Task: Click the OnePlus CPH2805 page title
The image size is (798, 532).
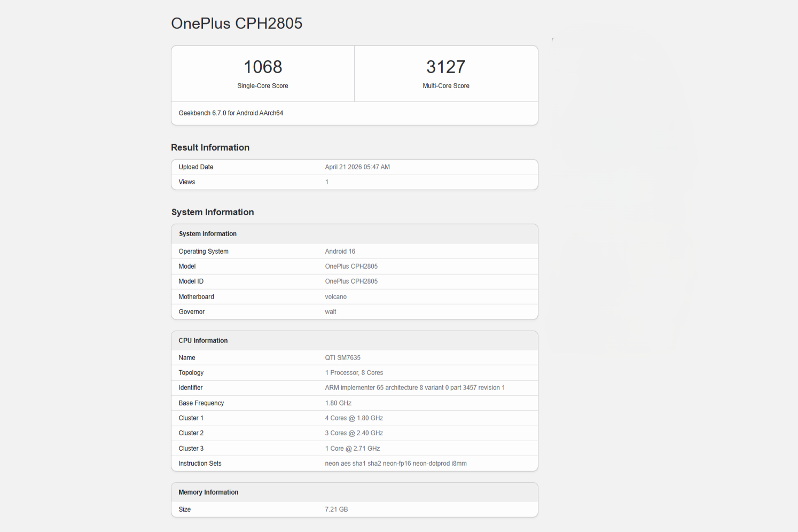Action: click(x=237, y=24)
